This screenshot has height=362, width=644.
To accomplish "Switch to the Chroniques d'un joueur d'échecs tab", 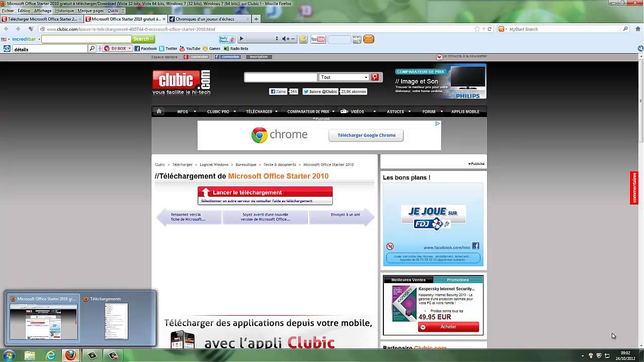I will (x=209, y=19).
